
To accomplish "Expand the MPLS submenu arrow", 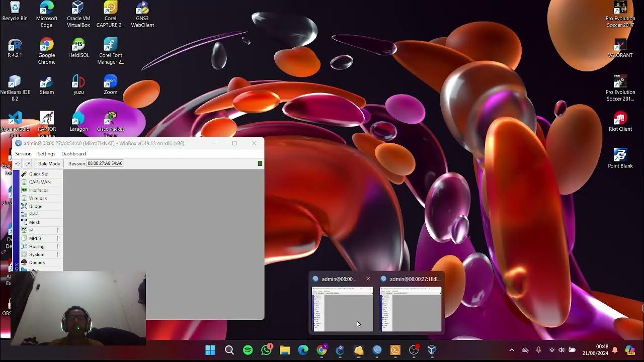I will pyautogui.click(x=58, y=238).
